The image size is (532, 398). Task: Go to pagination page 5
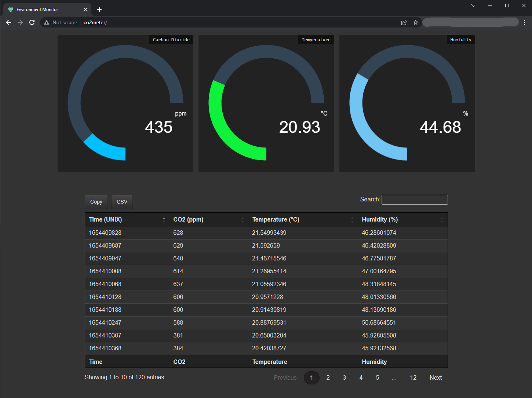click(x=378, y=377)
